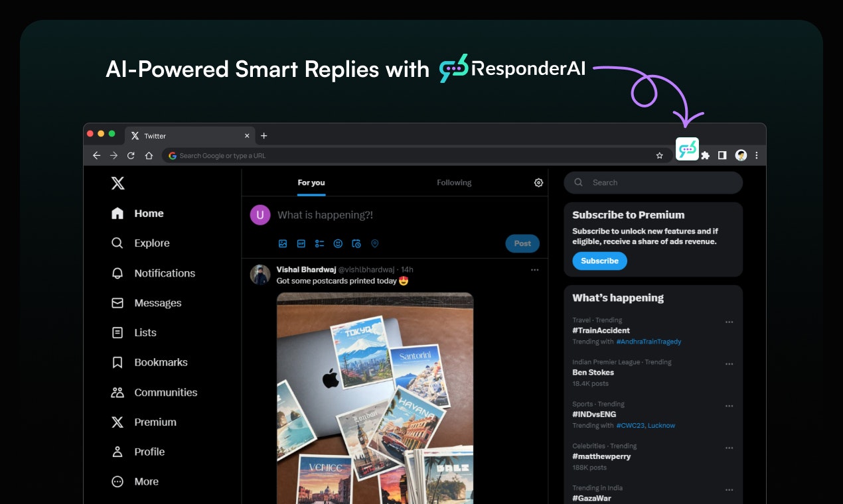Open the Explore page
Image resolution: width=843 pixels, height=504 pixels.
(141, 243)
